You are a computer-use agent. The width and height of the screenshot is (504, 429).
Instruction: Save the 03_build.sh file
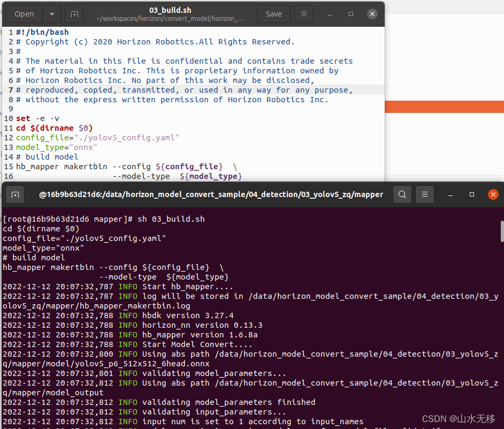273,14
